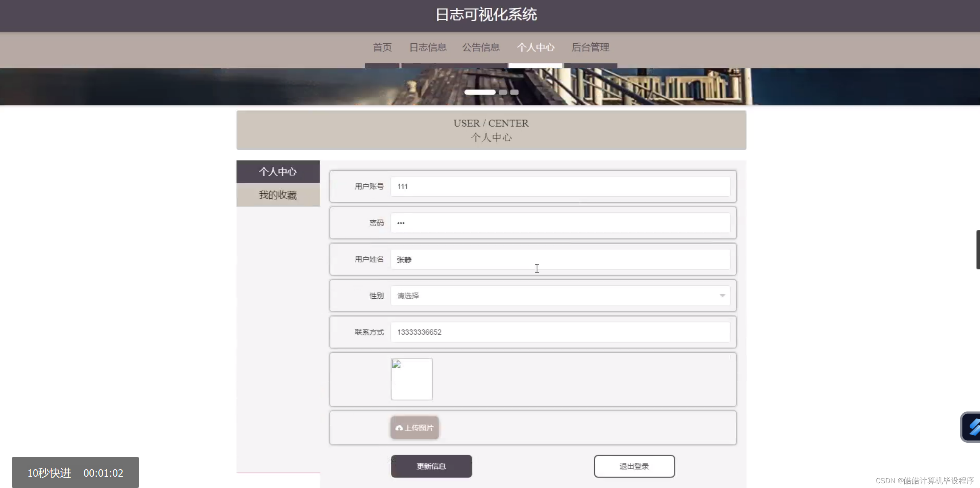Image resolution: width=980 pixels, height=488 pixels.
Task: Open the 后台管理 navigation item
Action: (590, 47)
